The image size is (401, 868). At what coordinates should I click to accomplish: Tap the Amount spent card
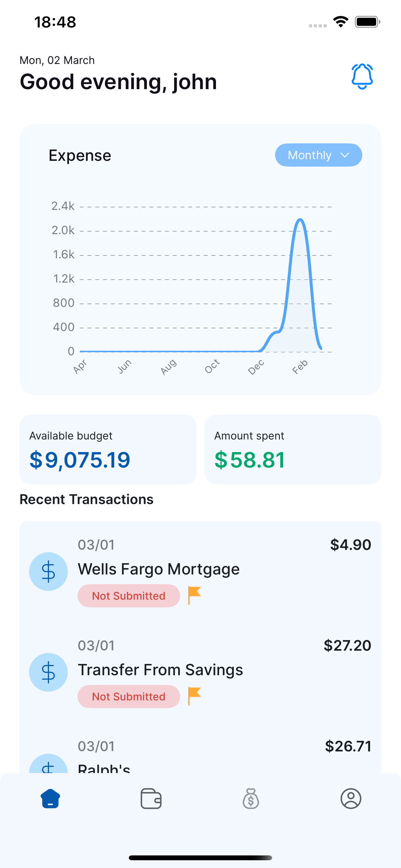(293, 449)
